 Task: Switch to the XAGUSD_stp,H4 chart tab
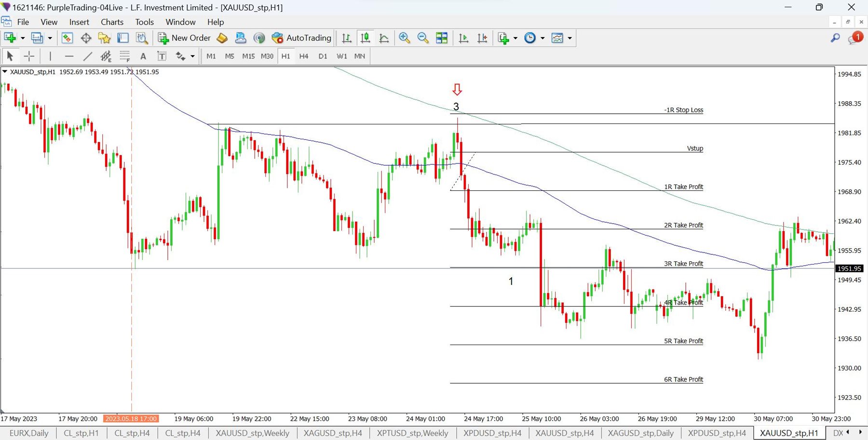point(333,433)
